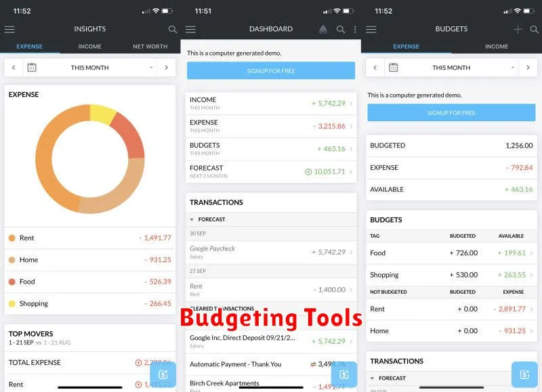The width and height of the screenshot is (542, 392).
Task: Select EXPENSE tab on Insights
Action: coord(30,46)
